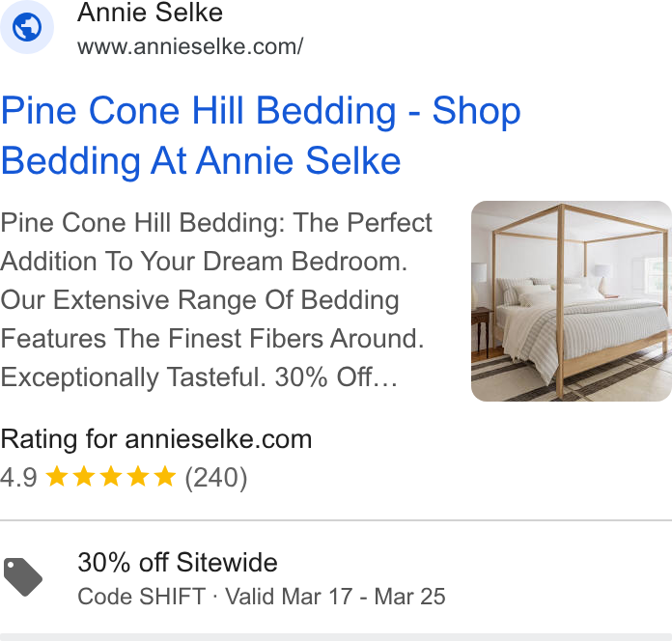Click the truncated '30% Off…' description ending
Image resolution: width=672 pixels, height=641 pixels.
(336, 377)
